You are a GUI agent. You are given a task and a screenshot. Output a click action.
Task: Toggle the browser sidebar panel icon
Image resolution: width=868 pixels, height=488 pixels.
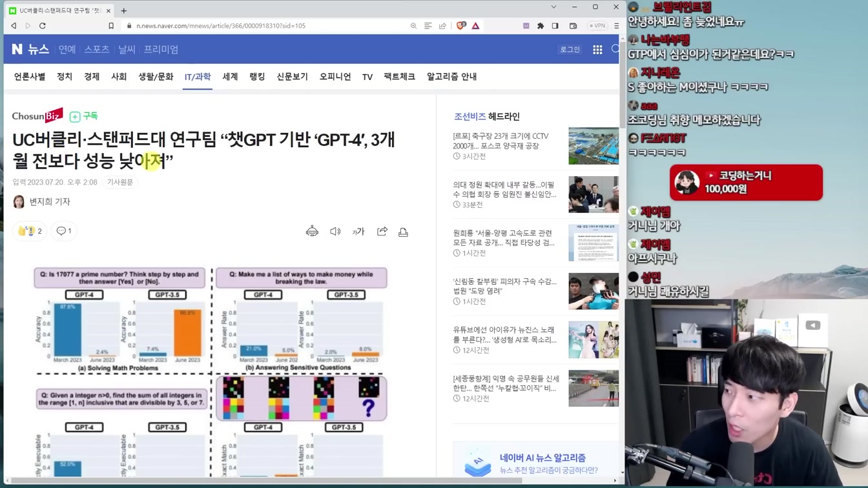(555, 26)
